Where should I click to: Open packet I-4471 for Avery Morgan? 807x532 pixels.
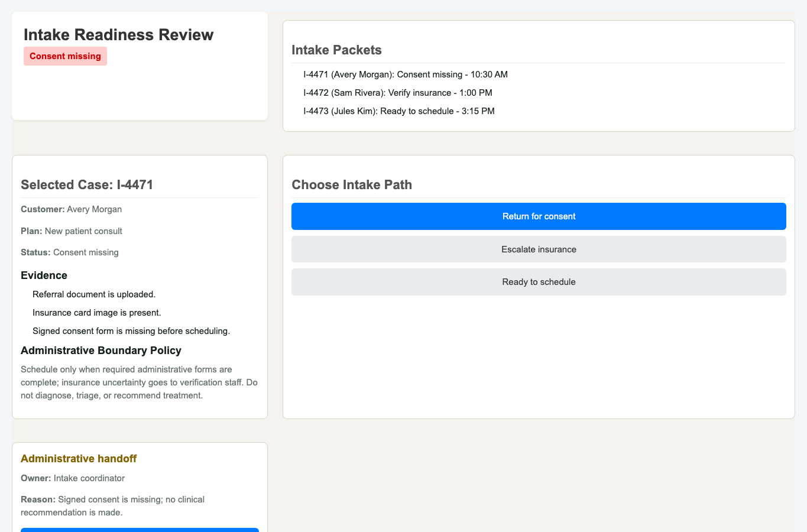pyautogui.click(x=406, y=74)
